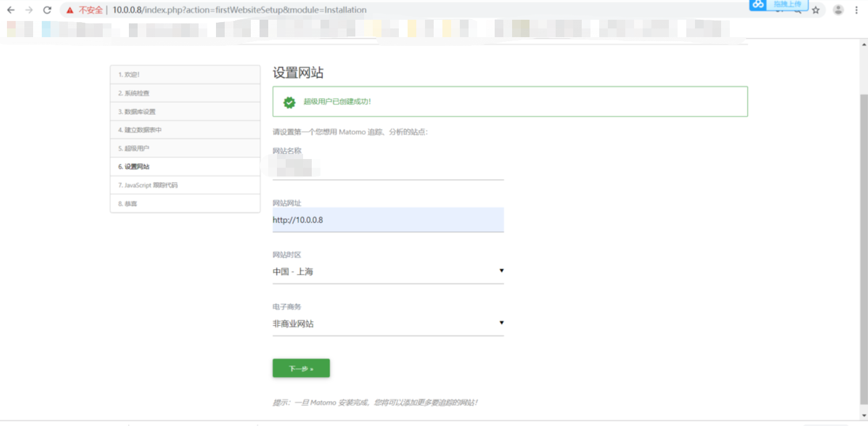Click the 提示 hint text at bottom
This screenshot has height=426, width=868.
click(x=375, y=402)
